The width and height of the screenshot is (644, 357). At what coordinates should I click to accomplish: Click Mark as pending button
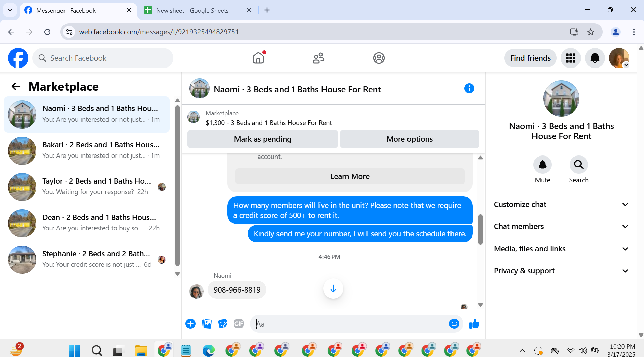tap(263, 139)
